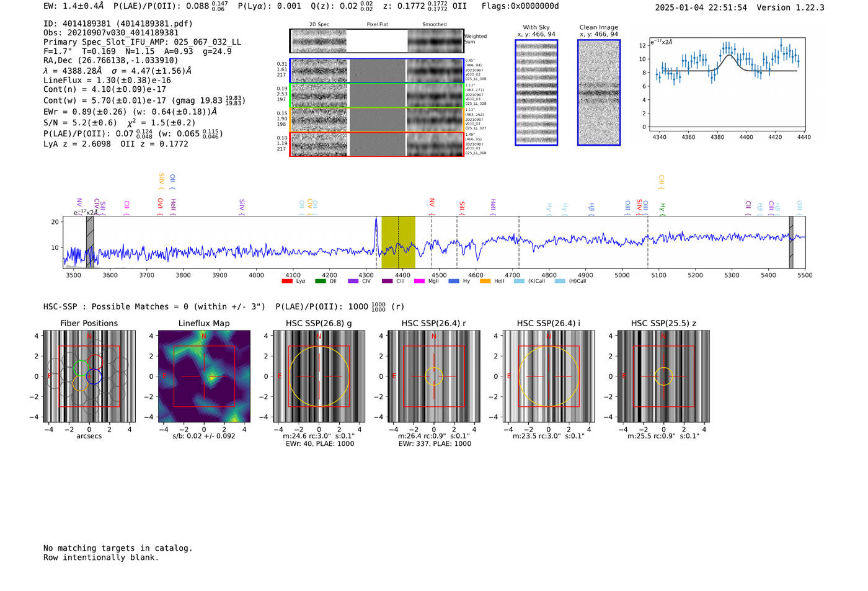The width and height of the screenshot is (868, 591).
Task: Select the blue fiber circle in Fiber Positions
Action: [94, 376]
